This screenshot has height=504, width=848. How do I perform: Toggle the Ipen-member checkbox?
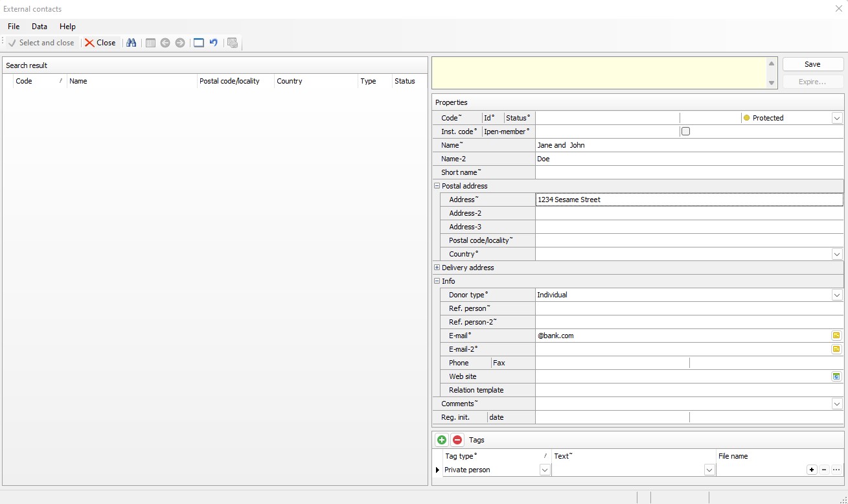pyautogui.click(x=685, y=132)
